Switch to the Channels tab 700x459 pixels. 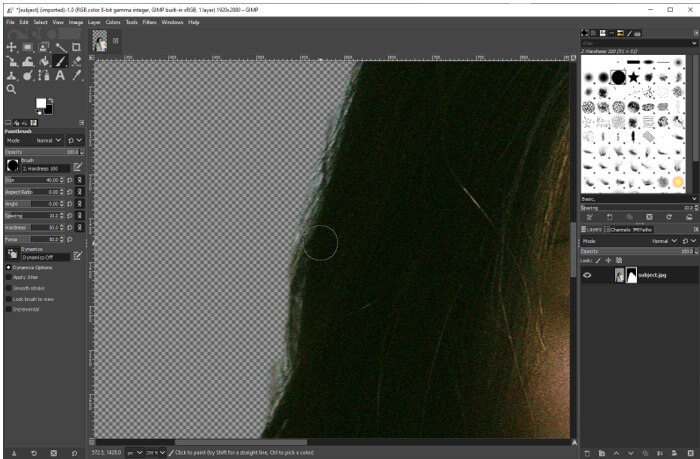pyautogui.click(x=617, y=230)
